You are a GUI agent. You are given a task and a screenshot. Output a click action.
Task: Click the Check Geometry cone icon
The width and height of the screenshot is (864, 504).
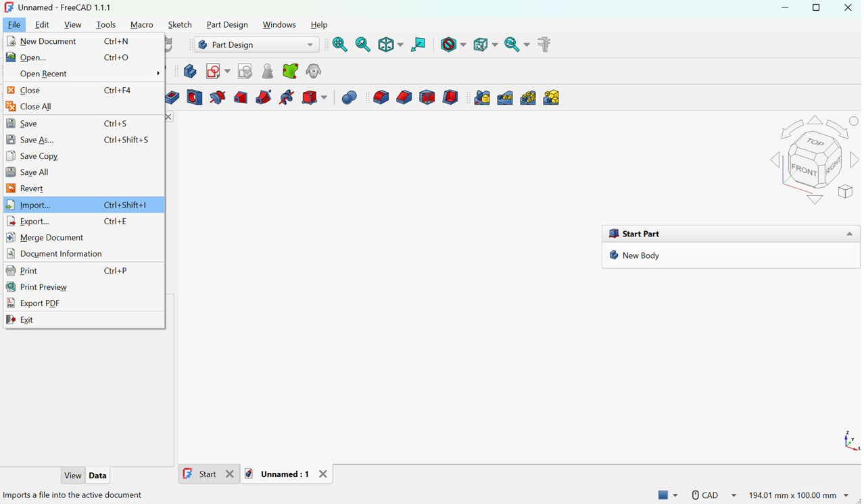268,71
